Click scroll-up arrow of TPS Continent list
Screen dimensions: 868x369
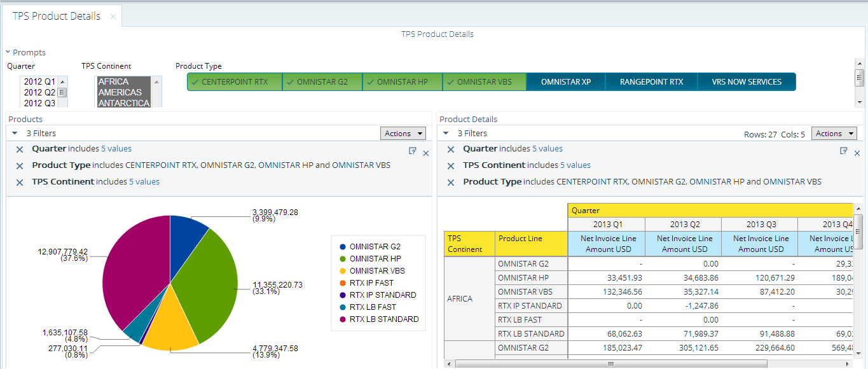click(x=156, y=81)
